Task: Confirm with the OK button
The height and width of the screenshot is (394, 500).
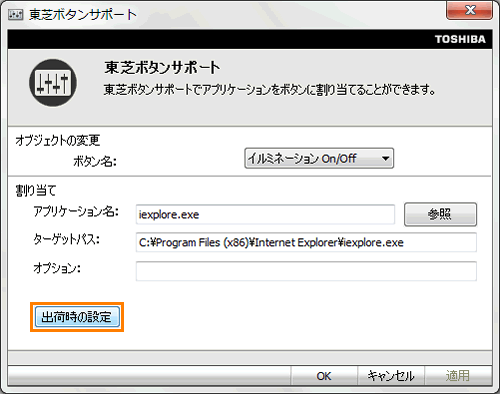Action: [x=324, y=376]
